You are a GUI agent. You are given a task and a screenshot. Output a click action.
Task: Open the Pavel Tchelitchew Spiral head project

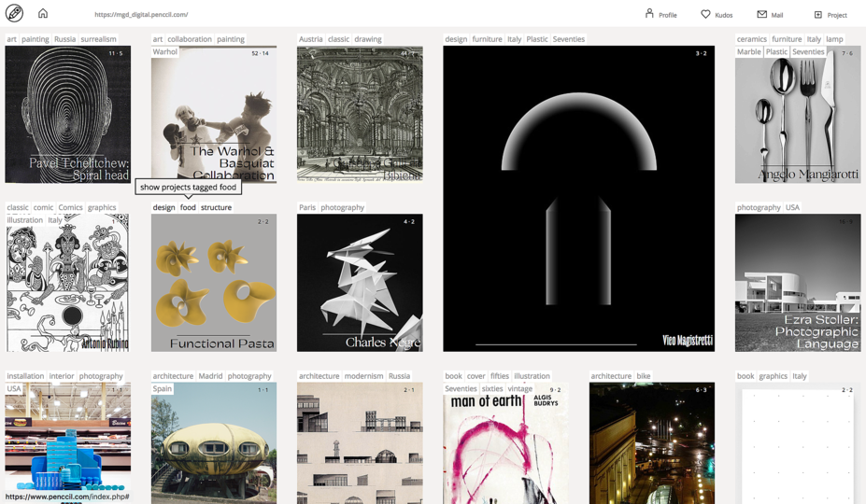pos(68,114)
